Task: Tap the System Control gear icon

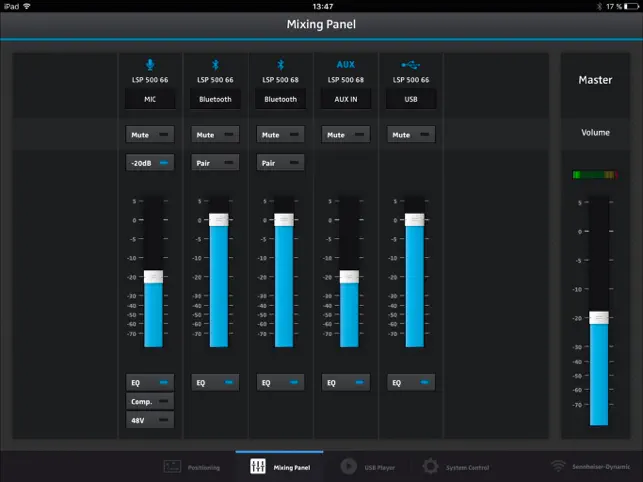Action: [431, 466]
